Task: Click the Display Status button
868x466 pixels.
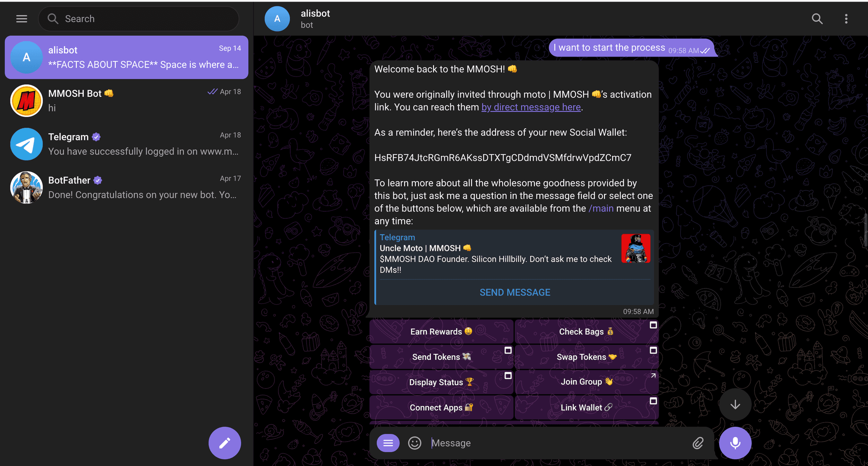Action: tap(441, 382)
